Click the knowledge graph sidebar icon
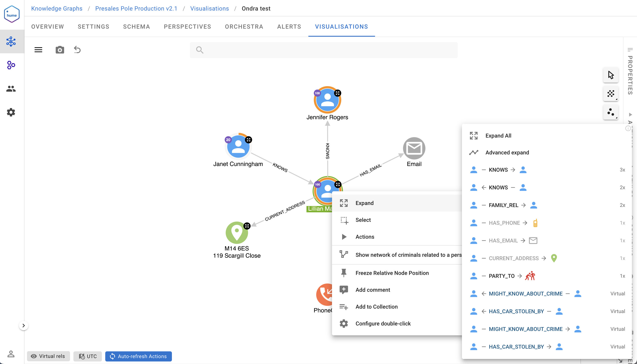Viewport: 637px width, 364px height. 11,41
